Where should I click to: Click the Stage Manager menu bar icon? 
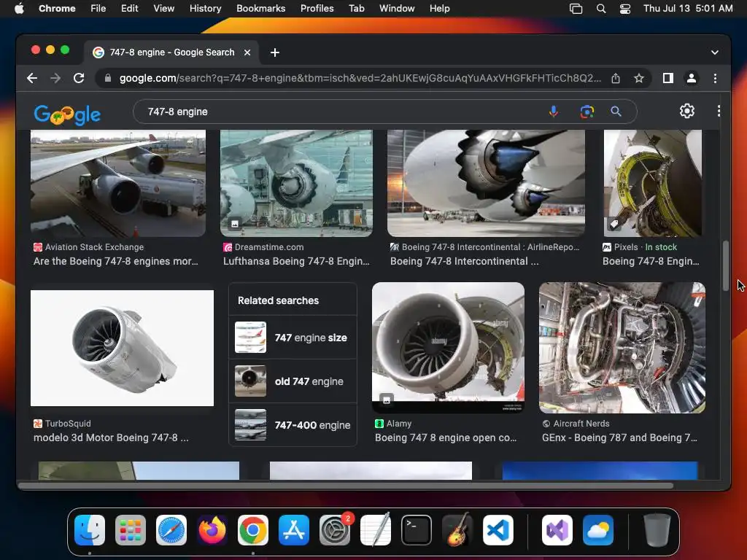coord(576,9)
